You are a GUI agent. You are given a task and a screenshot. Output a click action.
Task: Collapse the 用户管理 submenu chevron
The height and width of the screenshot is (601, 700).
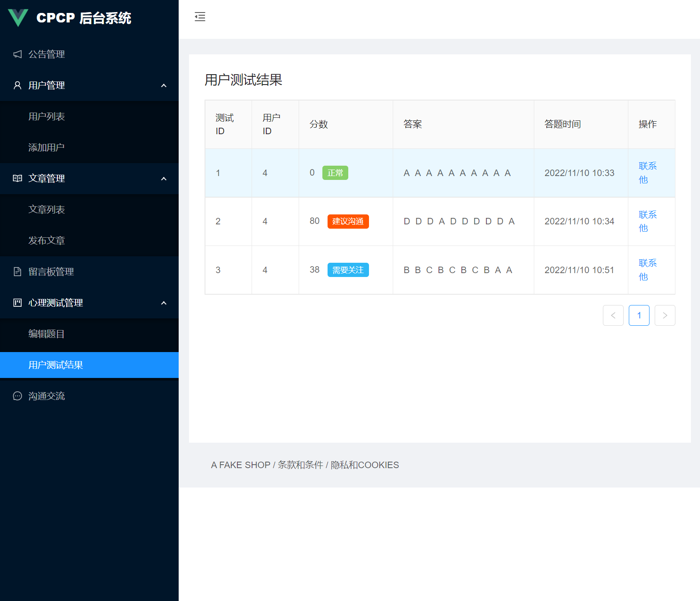click(x=164, y=85)
